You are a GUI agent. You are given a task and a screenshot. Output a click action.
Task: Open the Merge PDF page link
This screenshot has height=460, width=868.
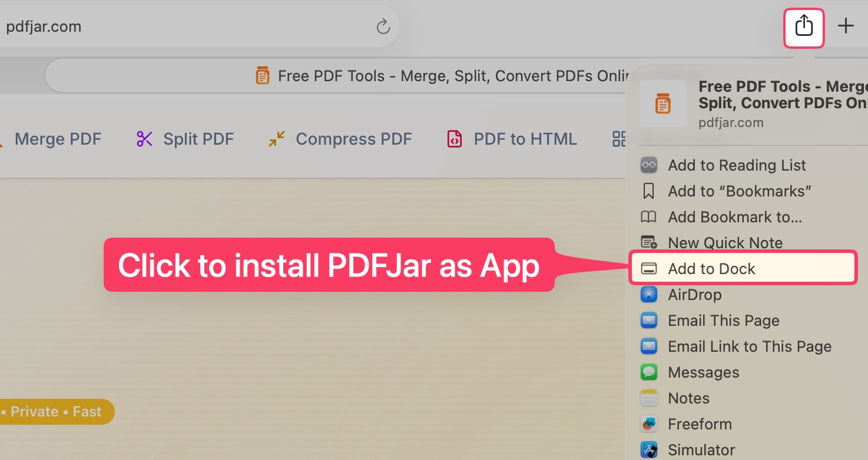58,139
